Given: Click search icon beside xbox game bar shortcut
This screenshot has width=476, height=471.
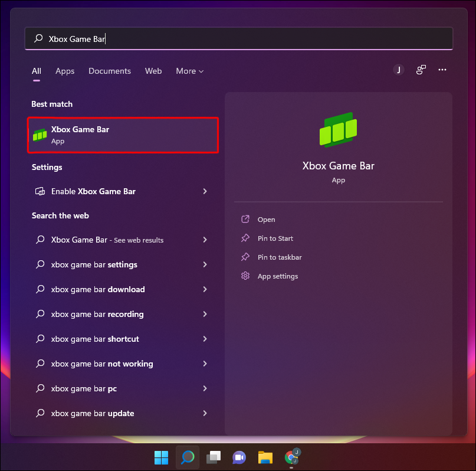Looking at the screenshot, I should pos(40,339).
